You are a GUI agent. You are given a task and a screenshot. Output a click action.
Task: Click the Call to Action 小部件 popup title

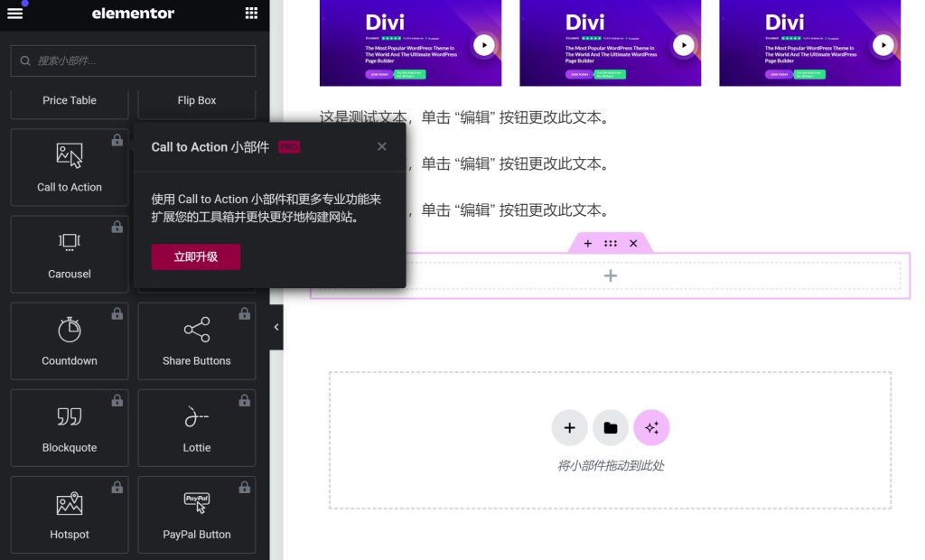(x=210, y=147)
